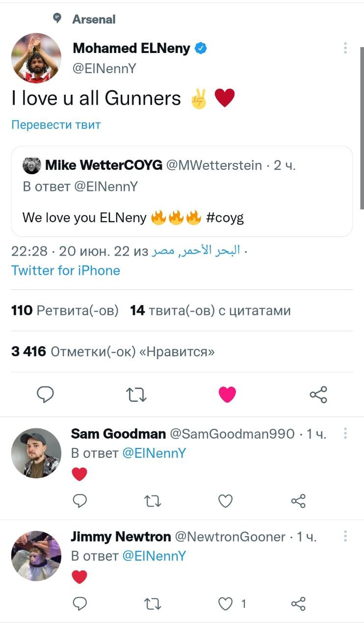Screen dimensions: 364x628
Task: Open more options for main tweet
Action: (x=345, y=48)
